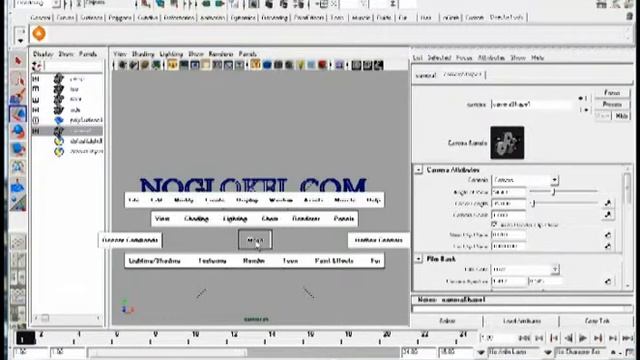The height and width of the screenshot is (360, 640).
Task: Switch to the Rendering shelf tab
Action: (x=274, y=18)
